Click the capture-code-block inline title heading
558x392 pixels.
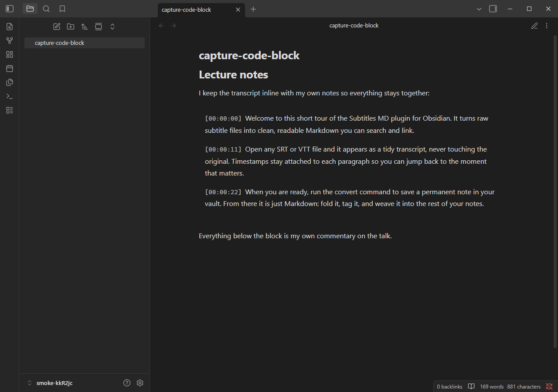pos(249,55)
